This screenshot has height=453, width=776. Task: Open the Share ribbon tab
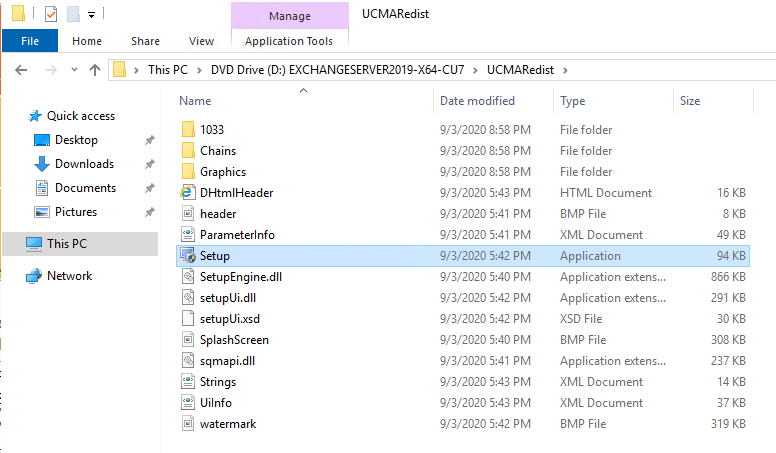click(x=146, y=41)
